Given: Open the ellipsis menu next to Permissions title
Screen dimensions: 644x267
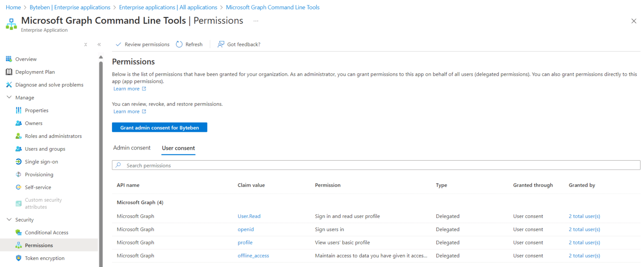Looking at the screenshot, I should coord(255,21).
